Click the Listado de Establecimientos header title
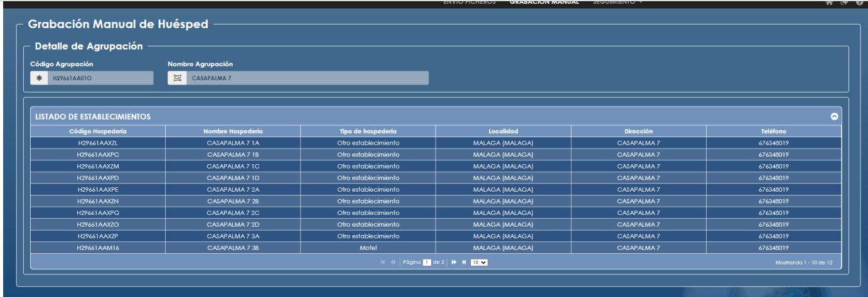The height and width of the screenshot is (297, 868). pyautogui.click(x=93, y=117)
